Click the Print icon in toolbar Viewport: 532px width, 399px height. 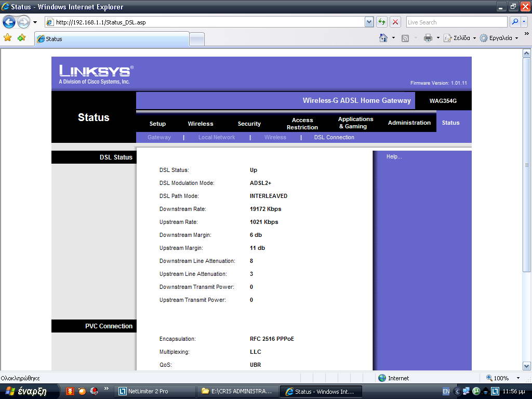(x=428, y=38)
